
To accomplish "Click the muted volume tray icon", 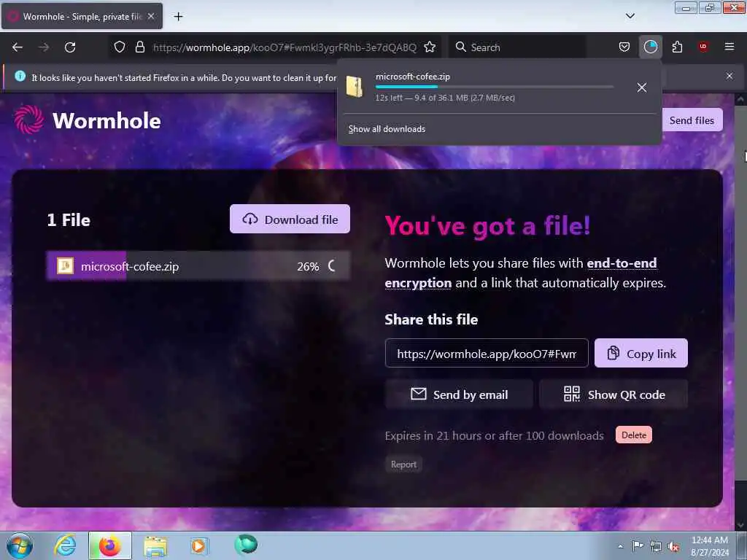I will [673, 547].
